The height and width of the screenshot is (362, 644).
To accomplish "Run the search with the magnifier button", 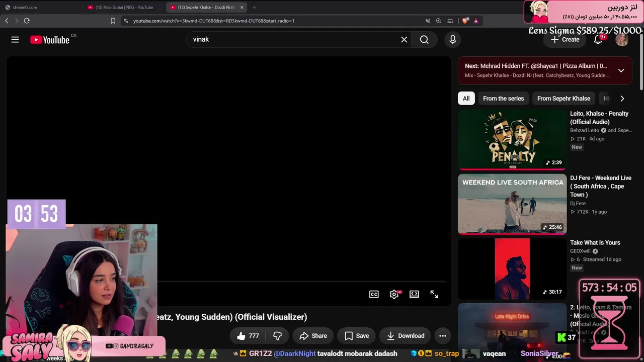I will [x=424, y=39].
